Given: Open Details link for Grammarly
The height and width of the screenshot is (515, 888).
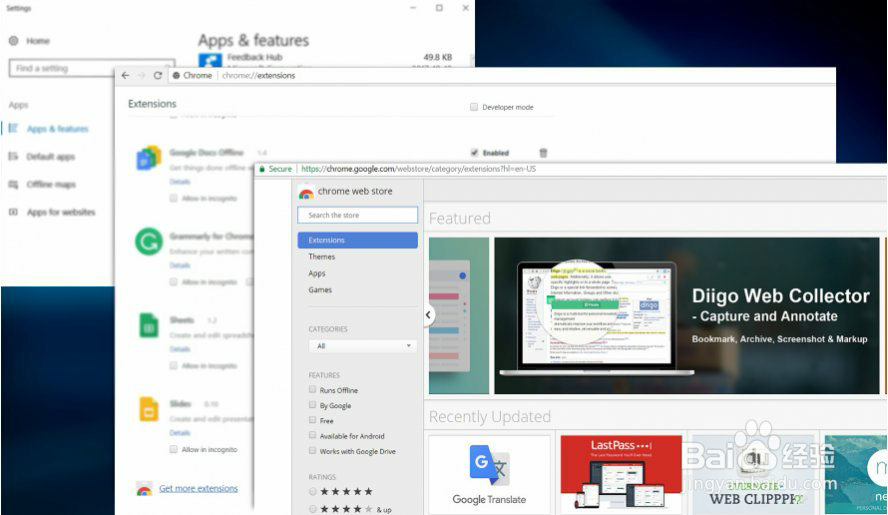Looking at the screenshot, I should coord(180,265).
